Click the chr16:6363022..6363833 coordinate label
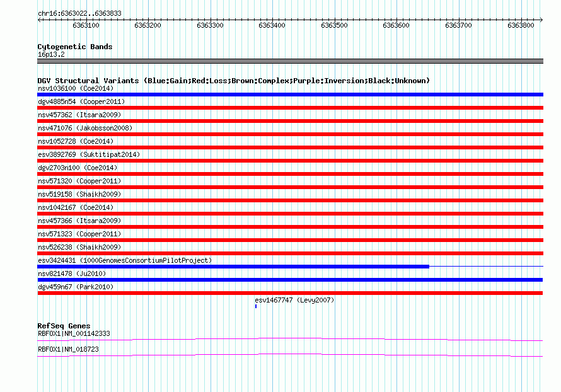Image resolution: width=561 pixels, height=392 pixels. pyautogui.click(x=79, y=13)
